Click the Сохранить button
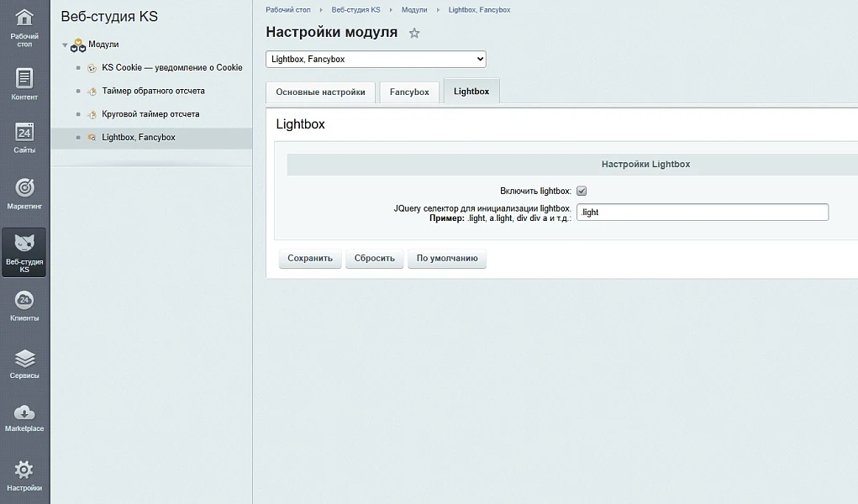This screenshot has width=858, height=504. click(x=310, y=258)
